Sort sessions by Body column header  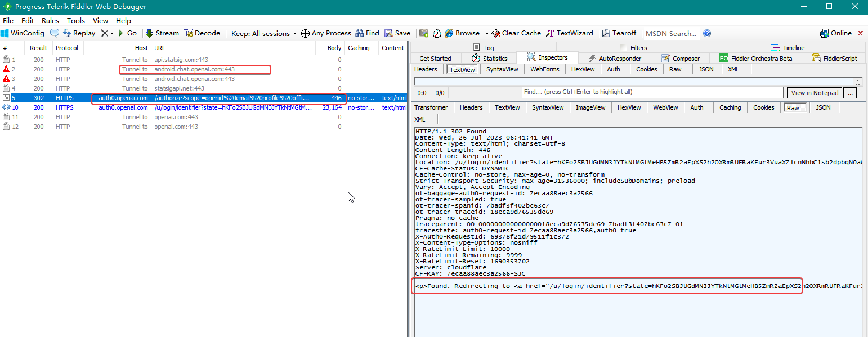(x=329, y=48)
